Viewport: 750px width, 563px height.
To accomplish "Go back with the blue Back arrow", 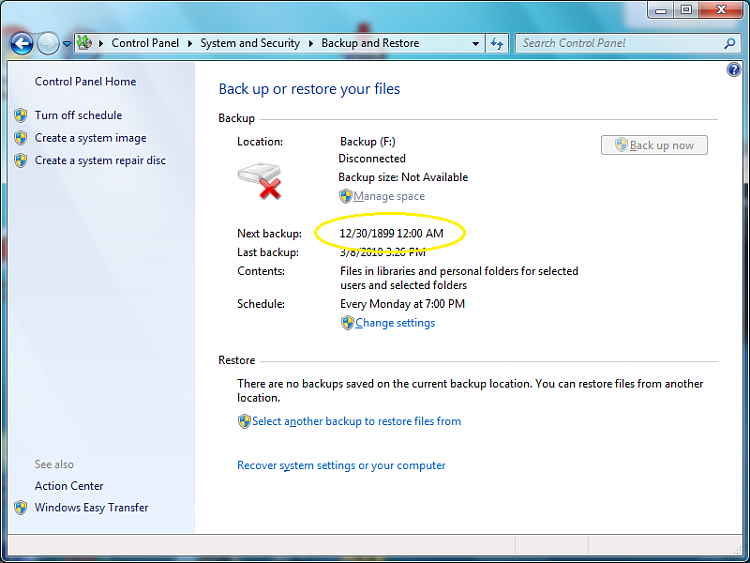I will click(22, 44).
